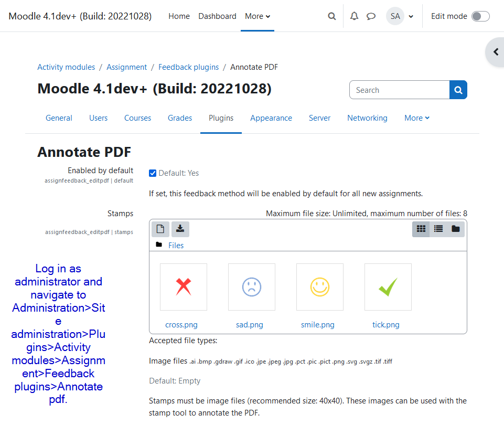The width and height of the screenshot is (504, 425).
Task: Select the cross.png thumbnail
Action: [x=184, y=287]
